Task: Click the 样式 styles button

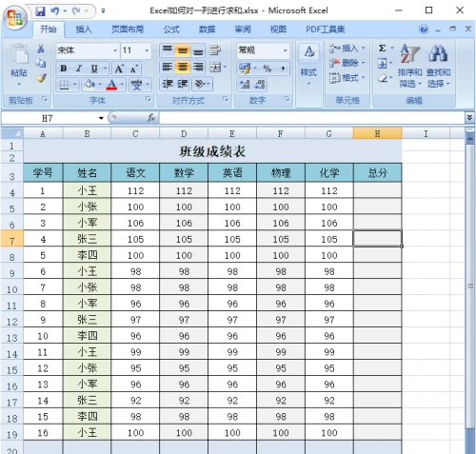Action: [308, 65]
